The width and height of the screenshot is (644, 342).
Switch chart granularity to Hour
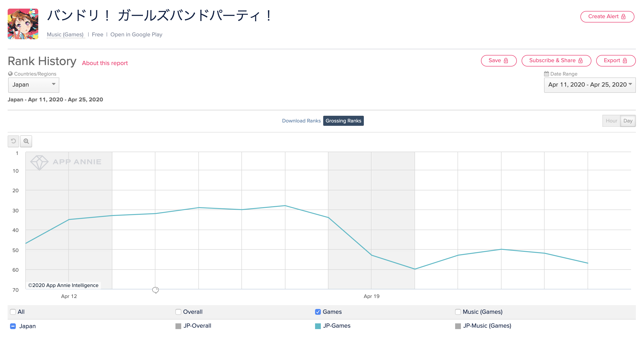click(611, 121)
